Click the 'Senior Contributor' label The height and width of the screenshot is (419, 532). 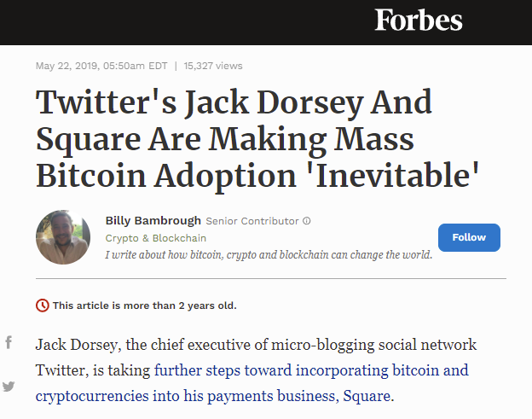(252, 221)
